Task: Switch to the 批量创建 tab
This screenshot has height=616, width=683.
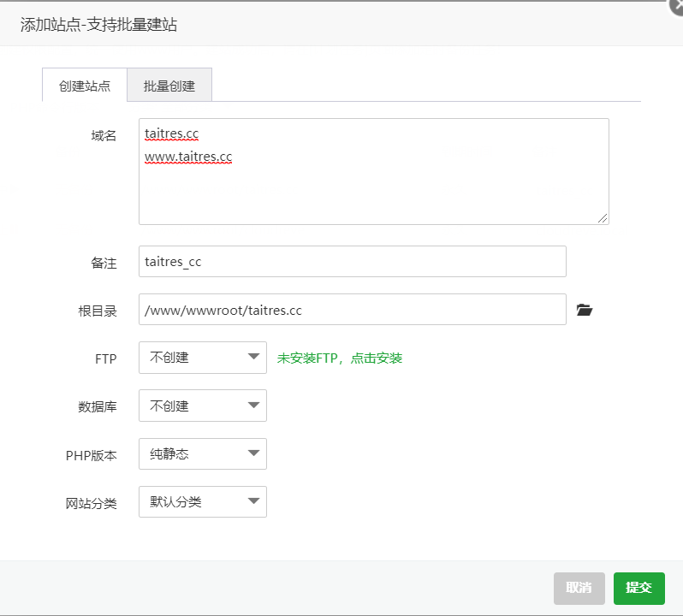Action: click(x=169, y=85)
